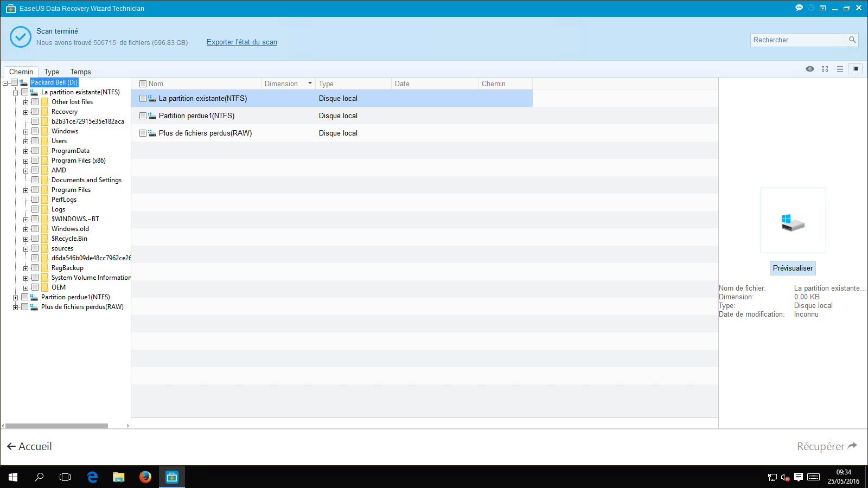The height and width of the screenshot is (488, 868).
Task: Click the eye preview filter icon
Action: [810, 69]
